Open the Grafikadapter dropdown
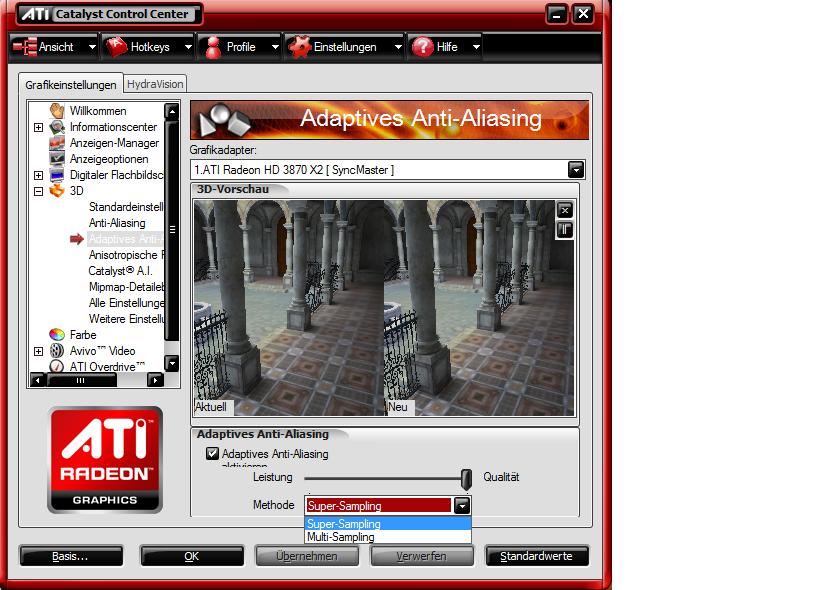This screenshot has width=840, height=590. point(576,170)
